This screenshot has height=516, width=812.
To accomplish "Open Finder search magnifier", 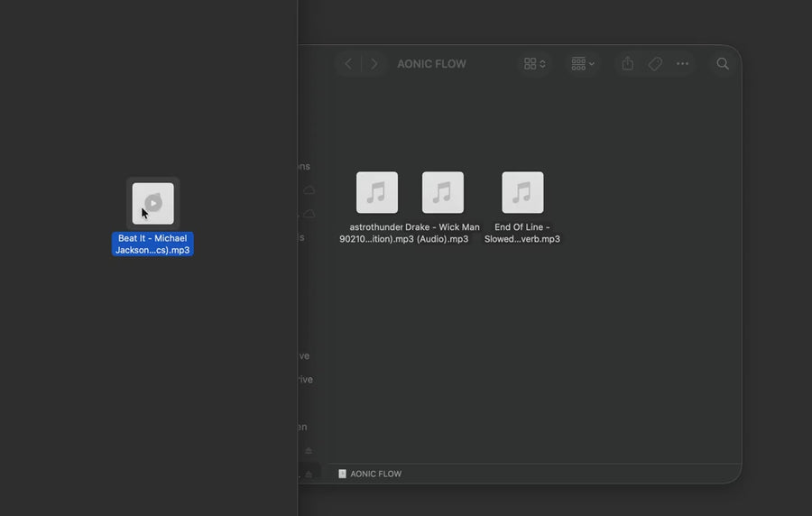I will coord(723,64).
